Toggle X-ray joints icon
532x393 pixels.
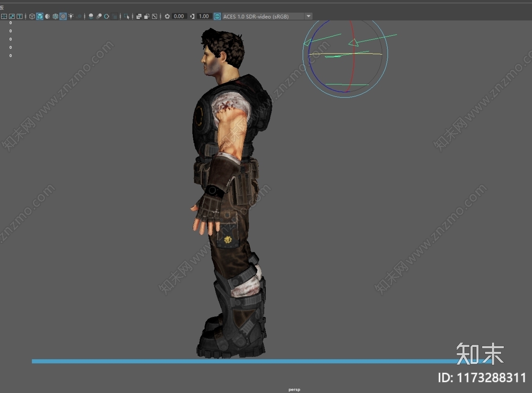(x=155, y=16)
